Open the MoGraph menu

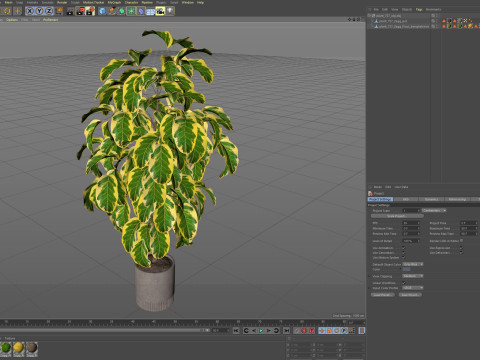(x=114, y=2)
